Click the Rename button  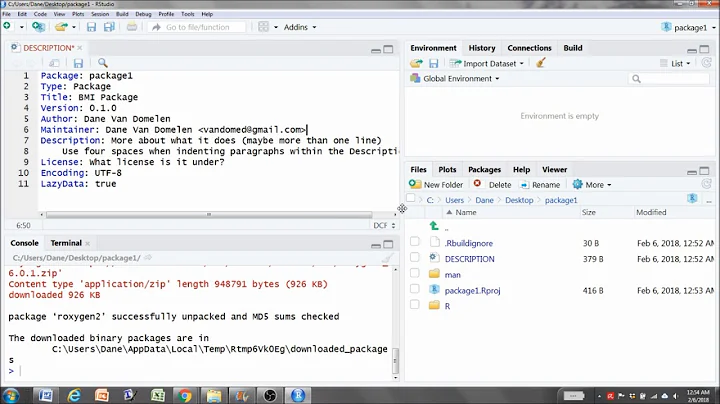tap(540, 185)
